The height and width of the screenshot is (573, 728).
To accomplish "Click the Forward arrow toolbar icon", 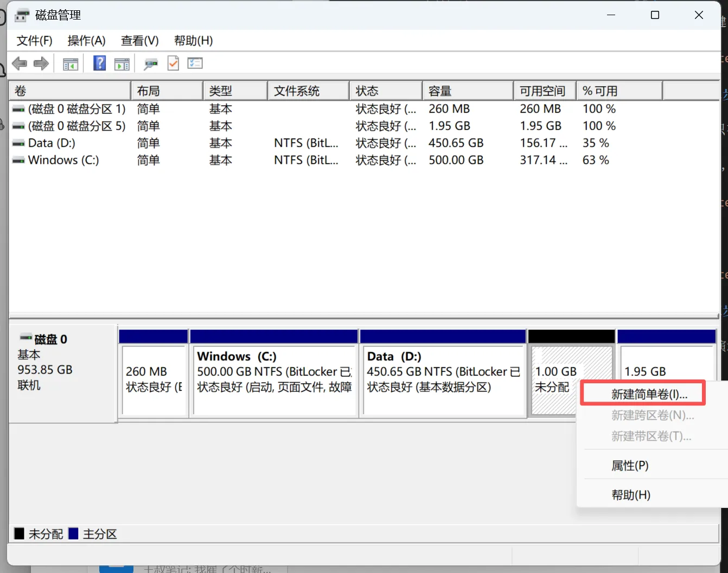I will pyautogui.click(x=41, y=63).
